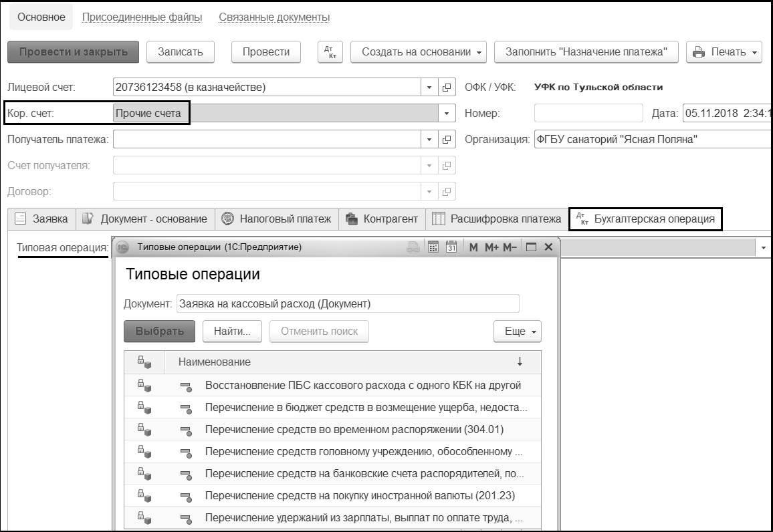Click the Найти... button

232,331
